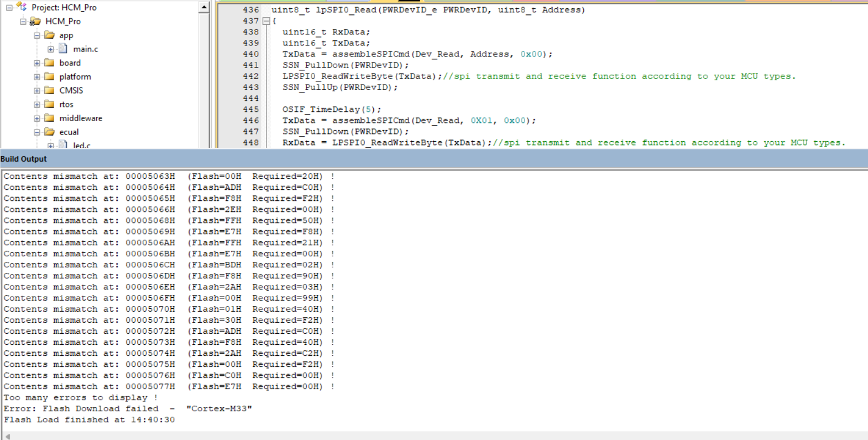Collapse the code fold at line 437
Image resolution: width=868 pixels, height=440 pixels.
click(266, 21)
